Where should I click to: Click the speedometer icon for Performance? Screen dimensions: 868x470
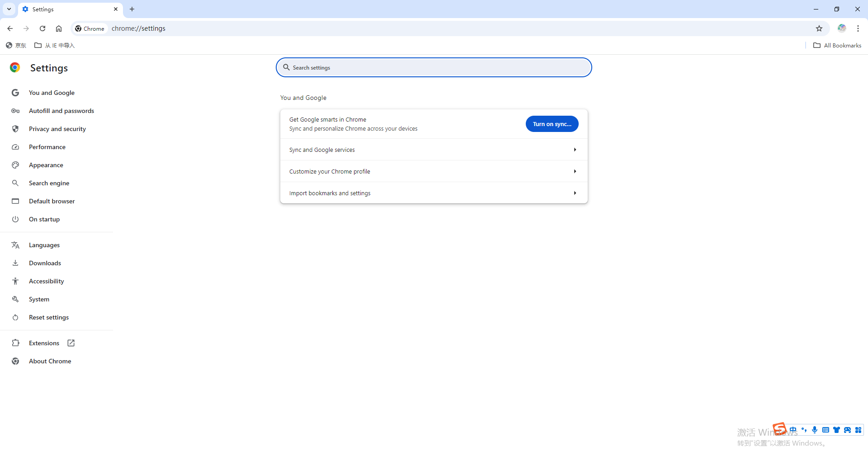pos(15,147)
